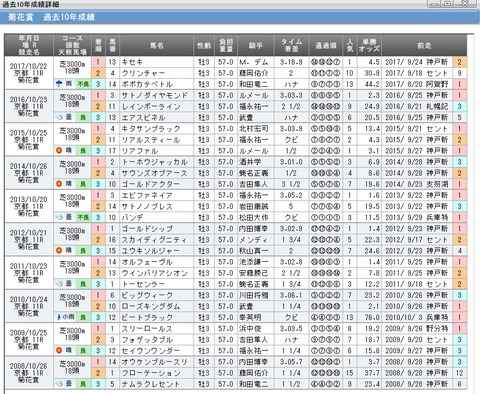Click horse name ローズキングダム
Viewport: 480px width, 394px height.
click(151, 306)
